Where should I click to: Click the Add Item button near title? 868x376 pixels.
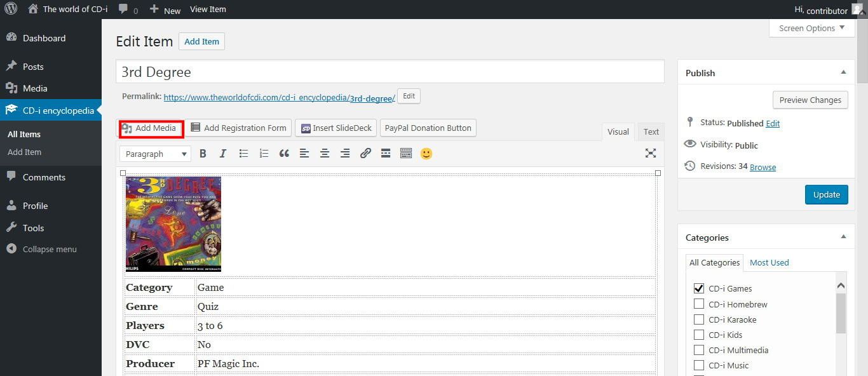[201, 41]
